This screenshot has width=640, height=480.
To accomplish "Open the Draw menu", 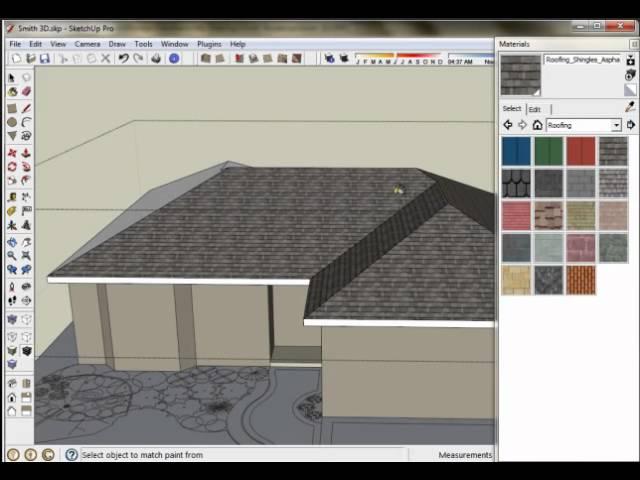I will (x=117, y=44).
